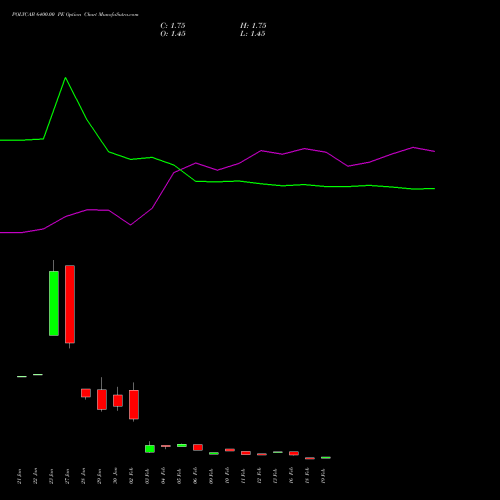Select the green candle for 03 Feb
This screenshot has width=500, height=500.
pyautogui.click(x=150, y=449)
